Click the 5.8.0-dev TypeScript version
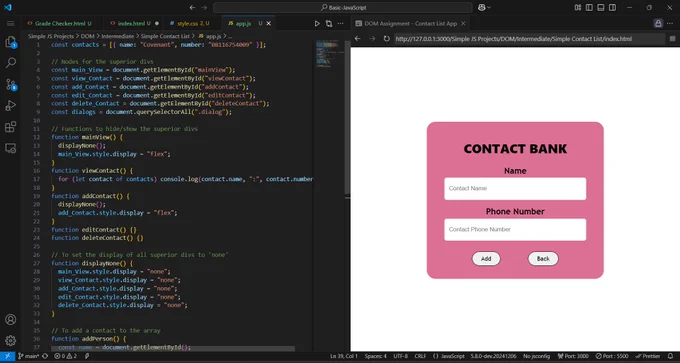680x363 pixels. click(494, 356)
